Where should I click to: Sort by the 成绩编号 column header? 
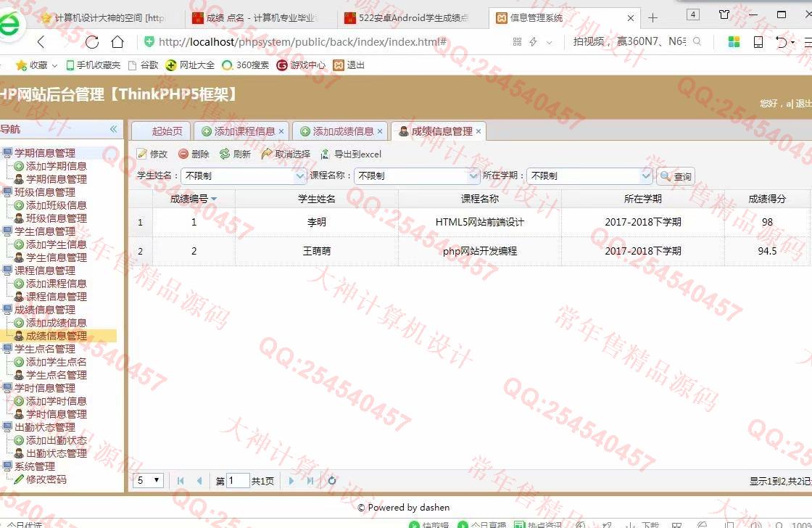[194, 199]
